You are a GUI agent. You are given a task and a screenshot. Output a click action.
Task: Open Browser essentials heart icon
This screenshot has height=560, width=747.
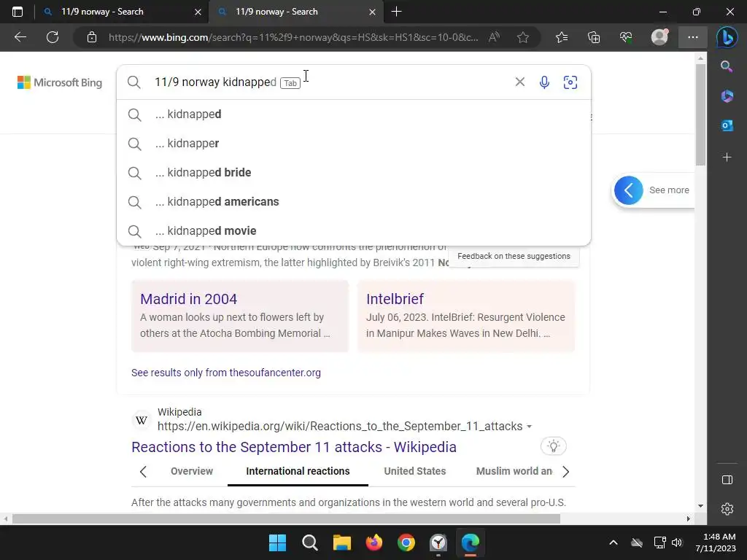click(x=626, y=37)
